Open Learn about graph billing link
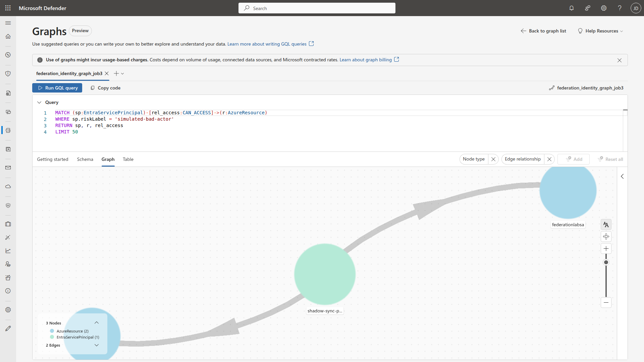 click(365, 59)
